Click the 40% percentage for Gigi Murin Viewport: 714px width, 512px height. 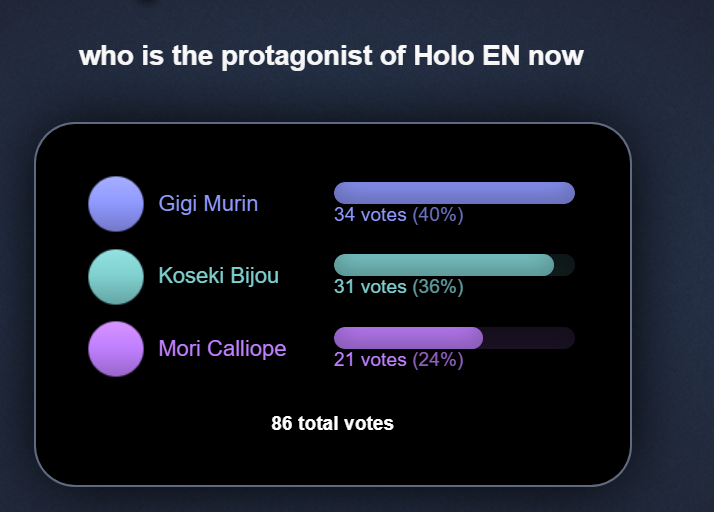point(438,215)
